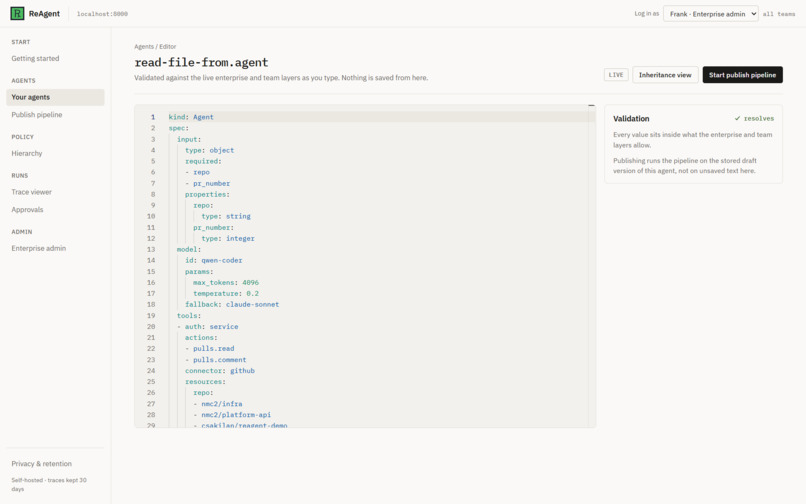Click the 'type: string' code line
806x504 pixels.
tap(226, 217)
